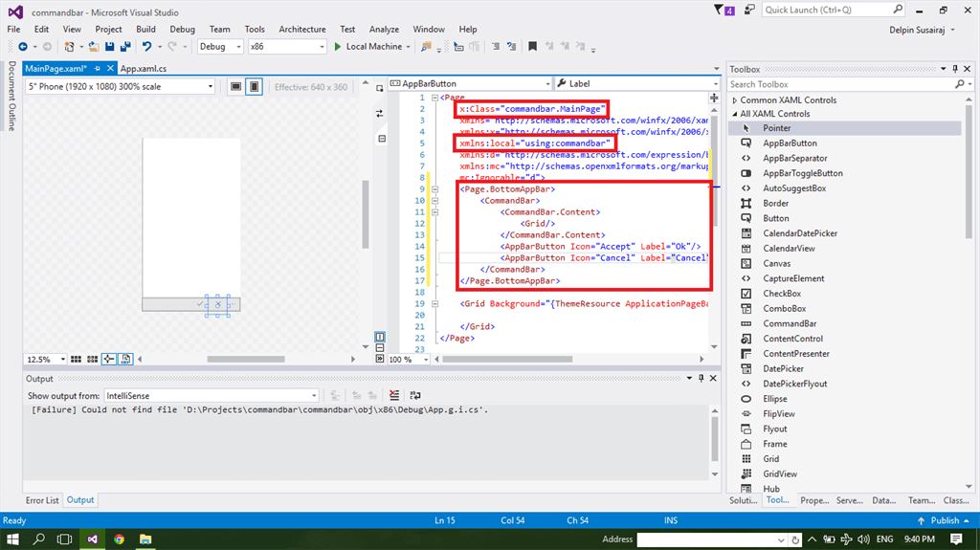The width and height of the screenshot is (980, 550).
Task: Click the Publish button in the status bar
Action: [944, 520]
